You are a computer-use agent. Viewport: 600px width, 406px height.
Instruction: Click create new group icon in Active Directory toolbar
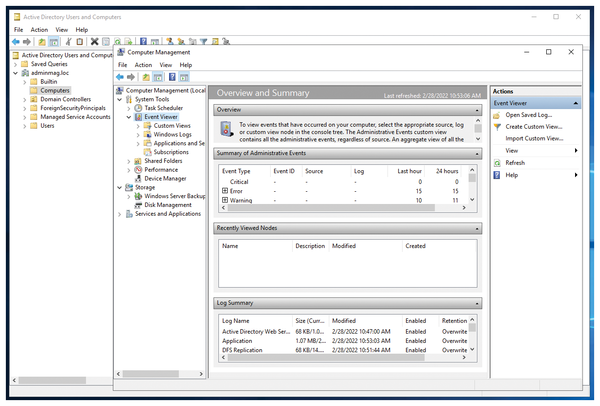[x=181, y=42]
